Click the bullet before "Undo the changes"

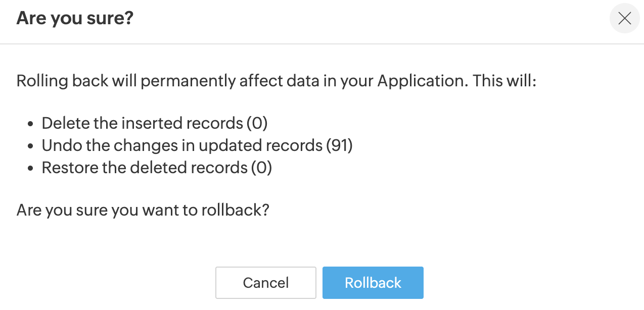tap(31, 146)
